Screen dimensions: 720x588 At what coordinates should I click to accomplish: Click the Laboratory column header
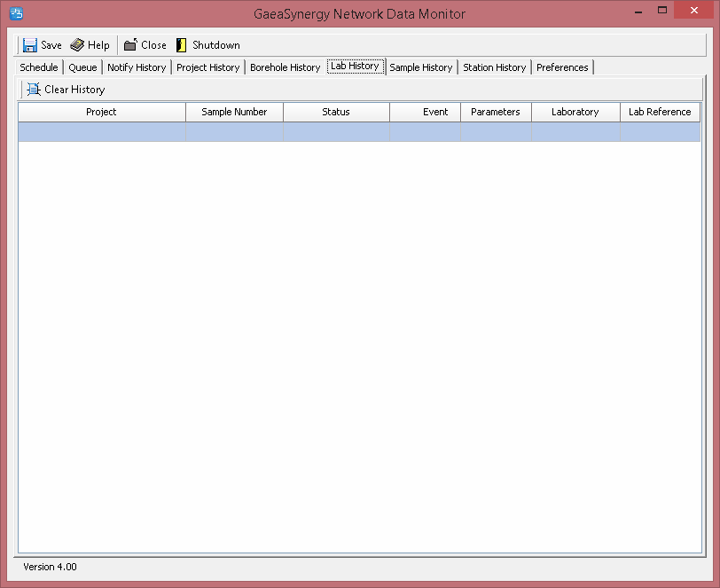tap(575, 112)
